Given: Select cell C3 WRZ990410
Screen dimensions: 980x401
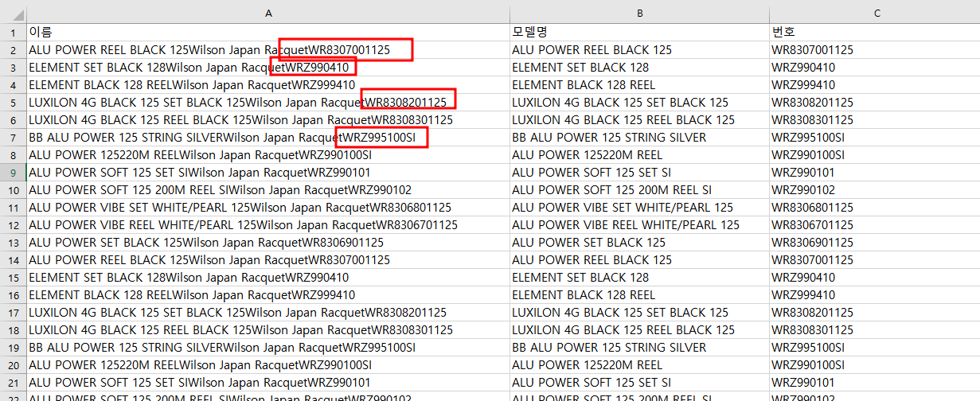Looking at the screenshot, I should pos(875,68).
